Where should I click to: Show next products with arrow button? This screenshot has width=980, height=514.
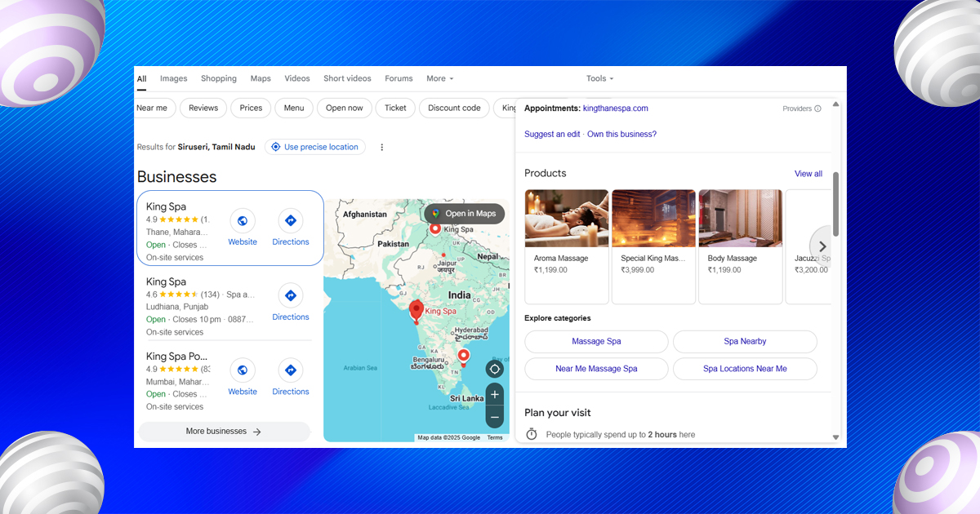(x=822, y=246)
